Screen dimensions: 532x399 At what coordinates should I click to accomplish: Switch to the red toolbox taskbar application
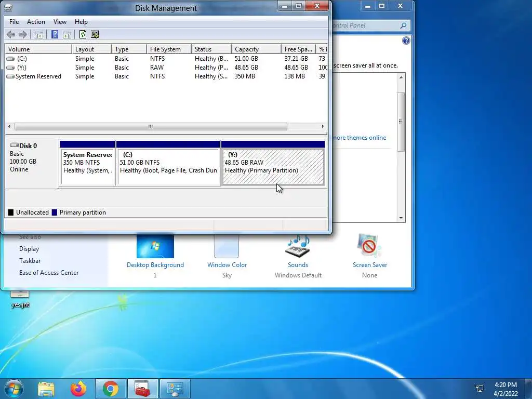tap(142, 389)
